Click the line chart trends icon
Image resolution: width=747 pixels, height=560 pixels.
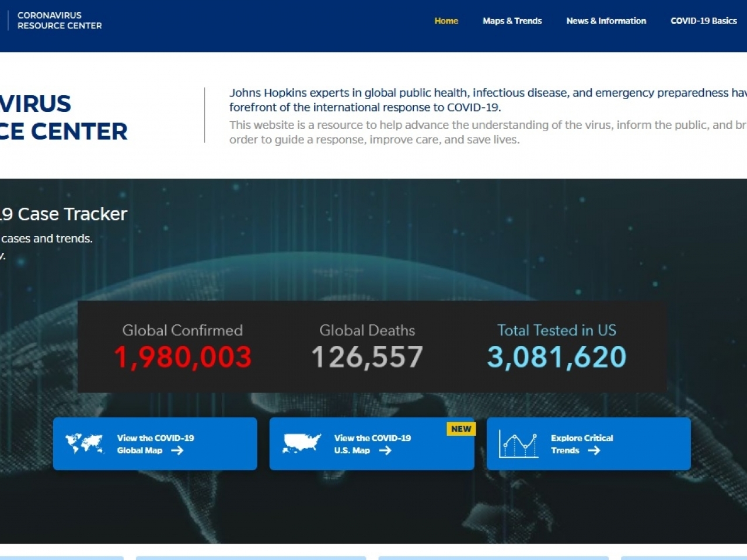518,444
